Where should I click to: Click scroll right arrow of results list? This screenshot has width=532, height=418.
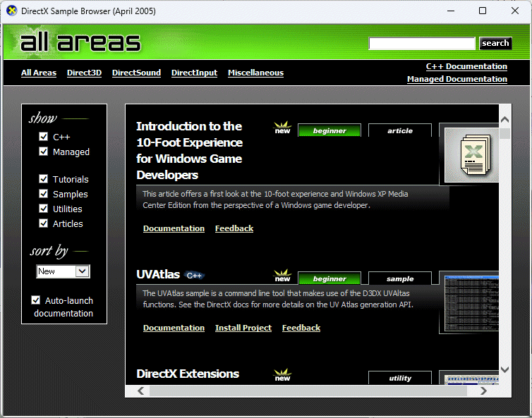pyautogui.click(x=483, y=391)
